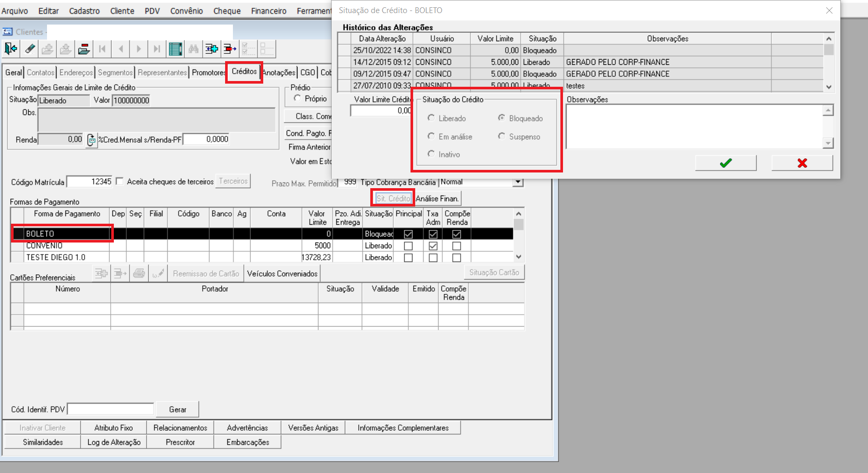
Task: Toggle Compõe Renda checkbox in TESTE DIEGO row
Action: click(456, 258)
